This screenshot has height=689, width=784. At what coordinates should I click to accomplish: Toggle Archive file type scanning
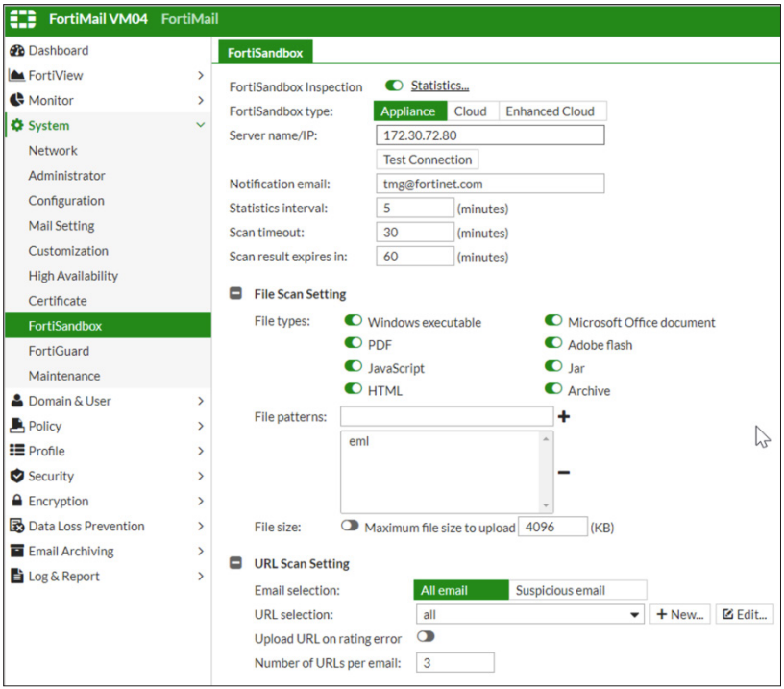pyautogui.click(x=553, y=388)
